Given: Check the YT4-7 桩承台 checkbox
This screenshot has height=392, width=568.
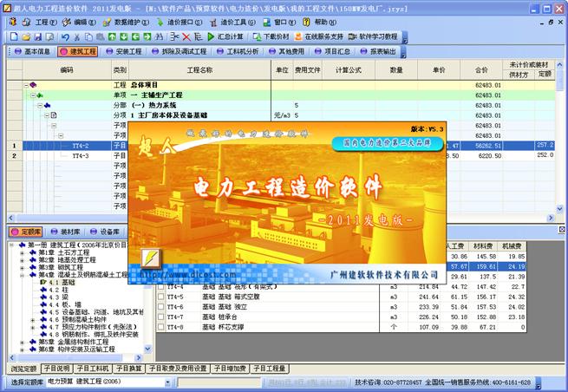Looking at the screenshot, I should (x=160, y=317).
